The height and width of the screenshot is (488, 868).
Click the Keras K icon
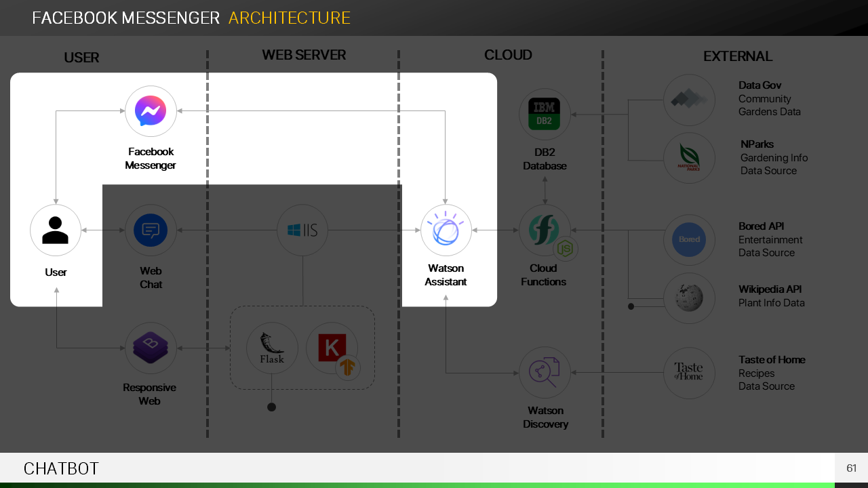(332, 348)
